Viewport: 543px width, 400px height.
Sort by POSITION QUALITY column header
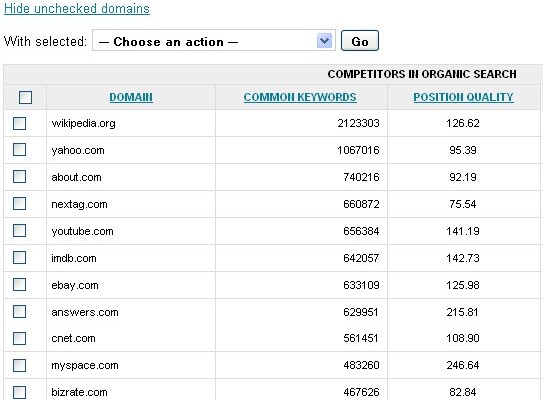(x=463, y=97)
